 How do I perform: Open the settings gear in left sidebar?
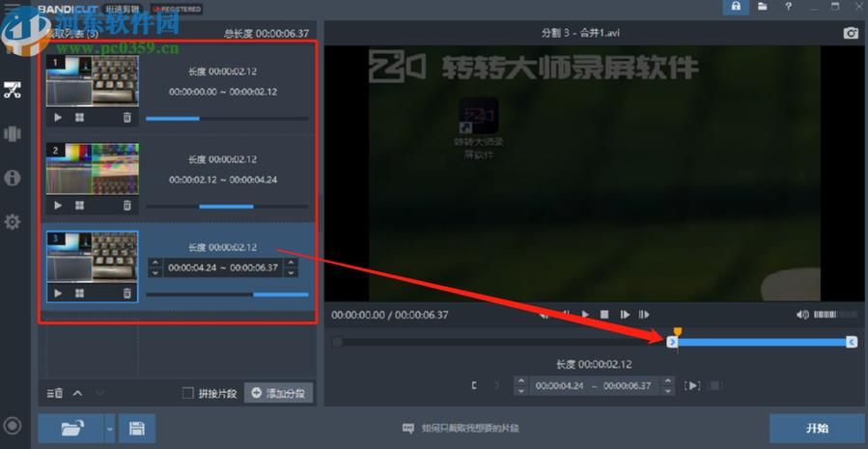coord(13,222)
